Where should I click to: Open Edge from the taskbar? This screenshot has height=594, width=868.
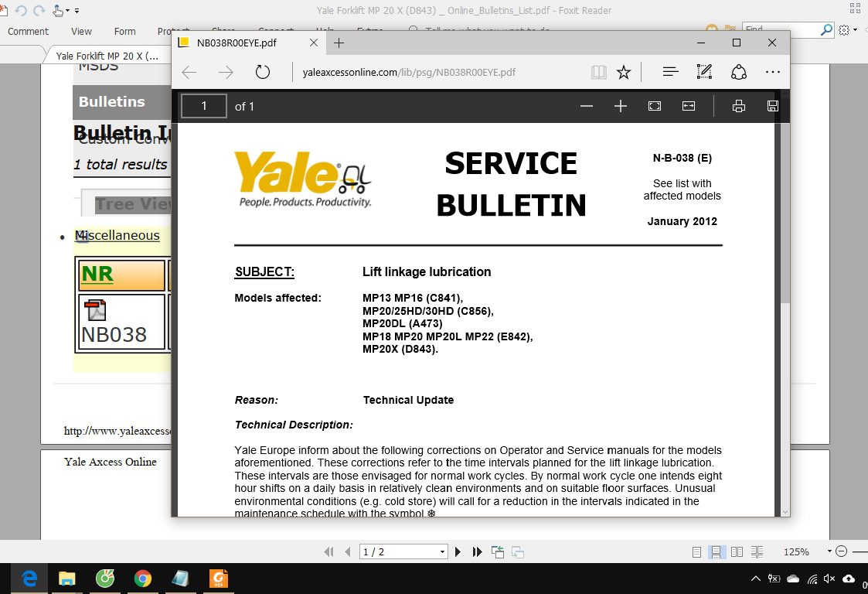29,579
